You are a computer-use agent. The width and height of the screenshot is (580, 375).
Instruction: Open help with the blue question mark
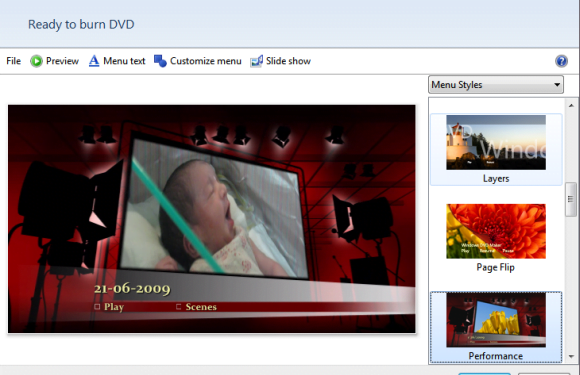[x=561, y=61]
